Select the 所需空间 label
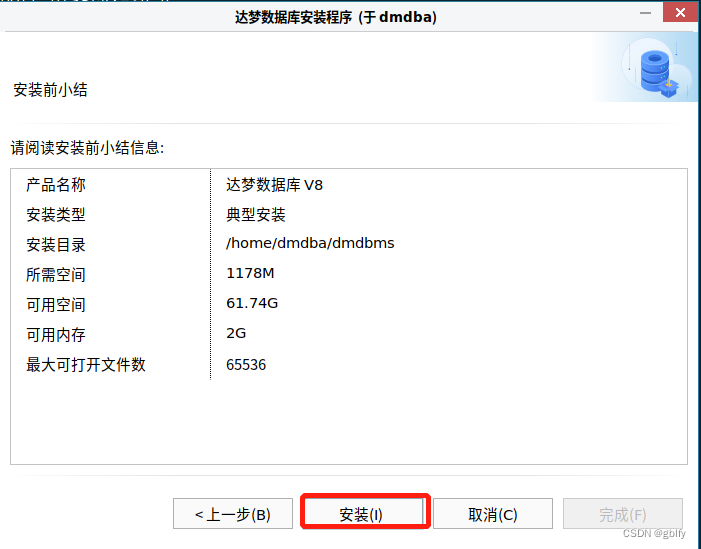 pyautogui.click(x=56, y=274)
